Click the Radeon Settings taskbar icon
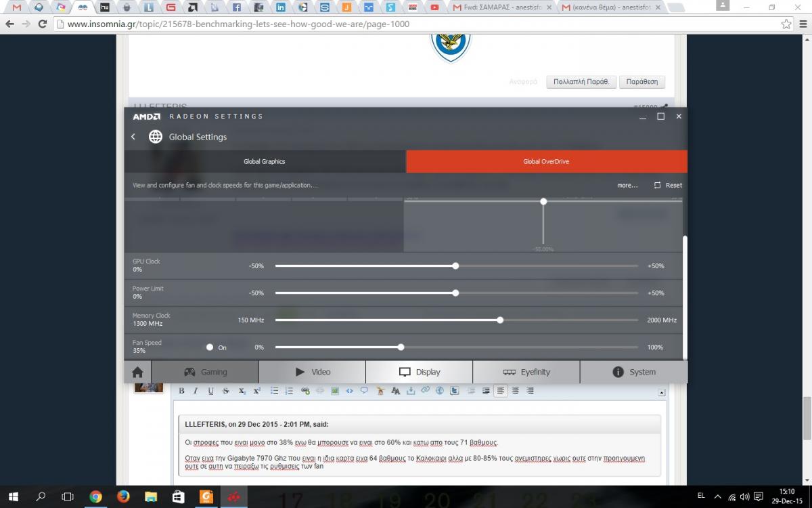The image size is (812, 508). [234, 496]
